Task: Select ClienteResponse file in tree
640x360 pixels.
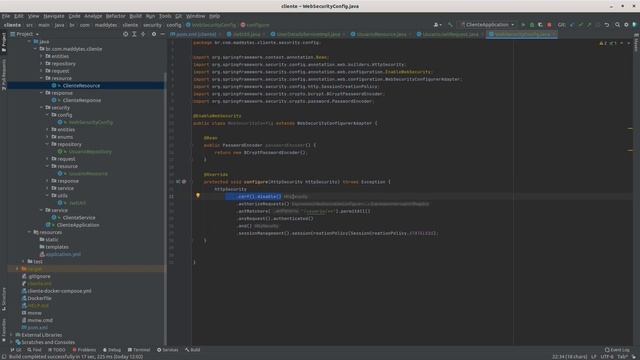Action: (82, 100)
